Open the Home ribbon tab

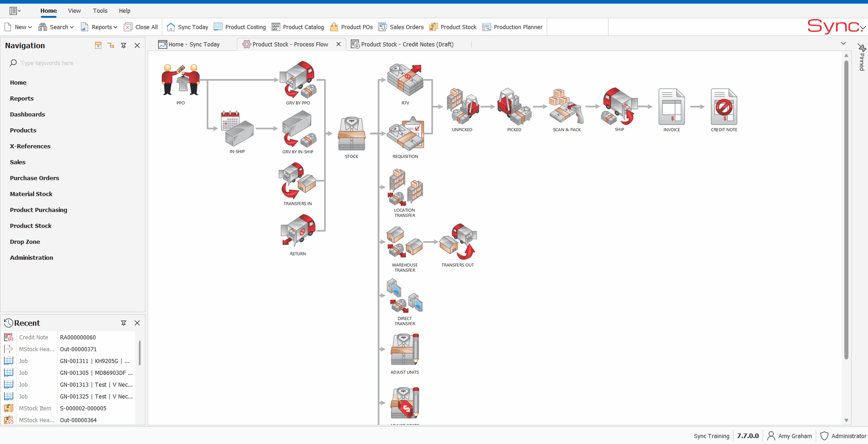pyautogui.click(x=49, y=11)
